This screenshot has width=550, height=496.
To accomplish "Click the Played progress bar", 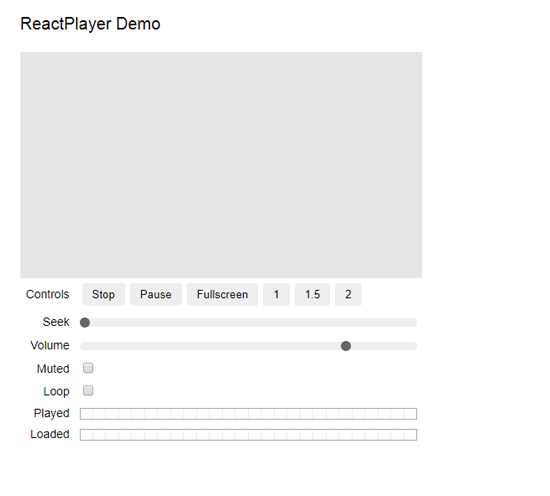I will (x=248, y=414).
